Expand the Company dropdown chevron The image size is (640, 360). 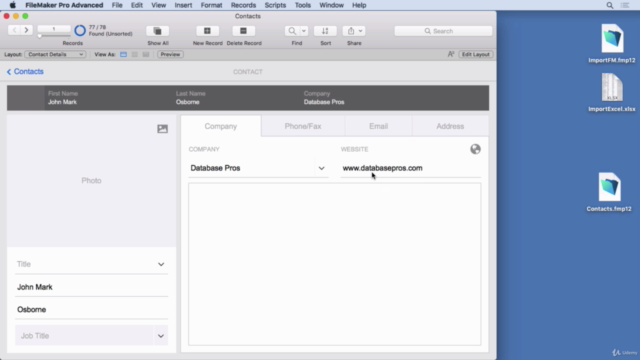(322, 168)
